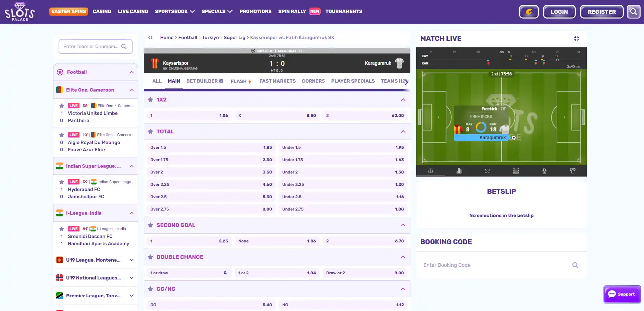Expand the U19 League, Montenegro section

click(x=132, y=260)
